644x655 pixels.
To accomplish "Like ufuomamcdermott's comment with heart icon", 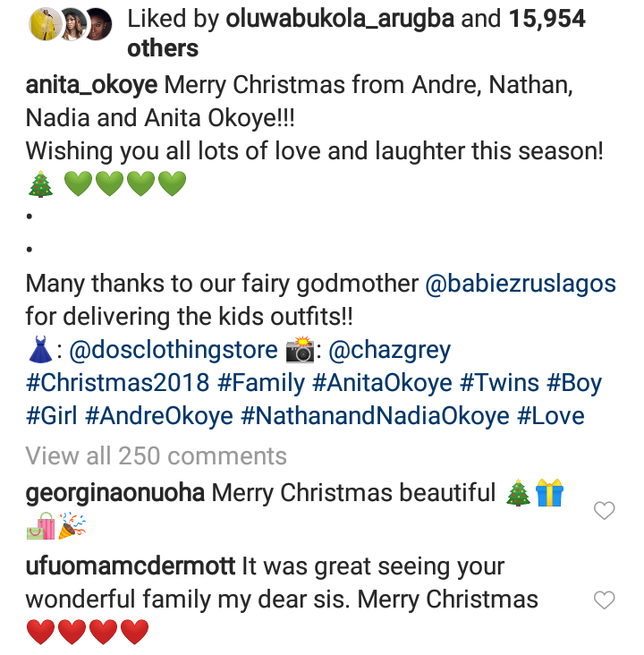I will click(605, 600).
